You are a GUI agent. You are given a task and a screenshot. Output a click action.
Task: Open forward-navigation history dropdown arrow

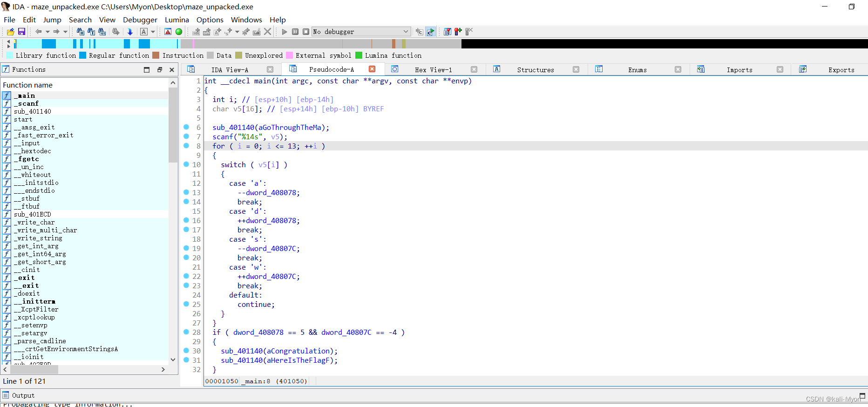coord(65,32)
